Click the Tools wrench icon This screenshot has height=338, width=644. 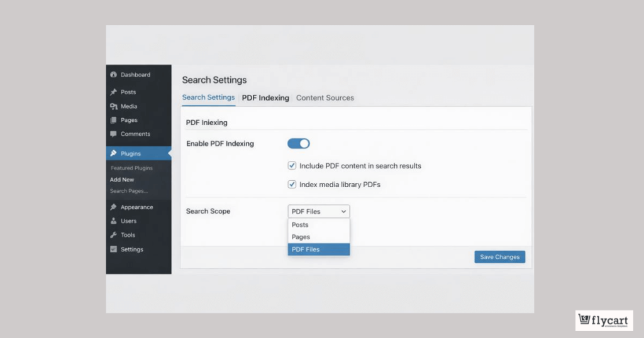113,235
